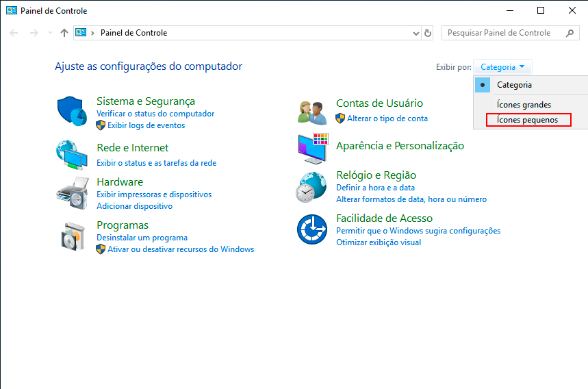588x389 pixels.
Task: Click Exibir o status e as tarefas da rede
Action: pyautogui.click(x=156, y=163)
